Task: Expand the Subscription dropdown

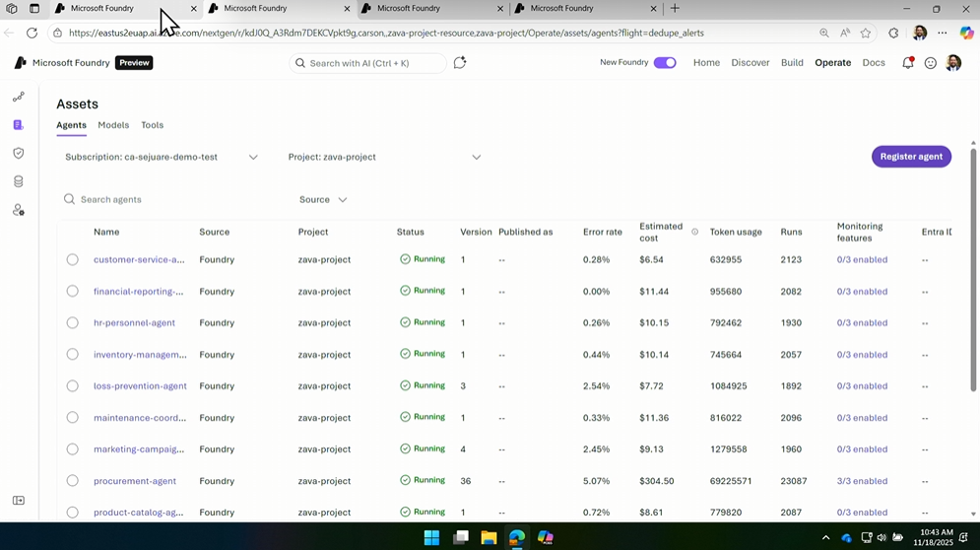Action: [253, 157]
